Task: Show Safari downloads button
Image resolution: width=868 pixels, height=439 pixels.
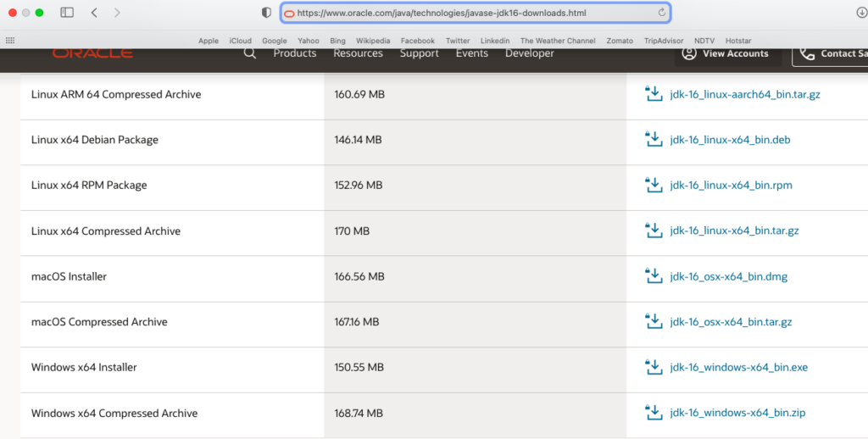Action: (x=861, y=12)
